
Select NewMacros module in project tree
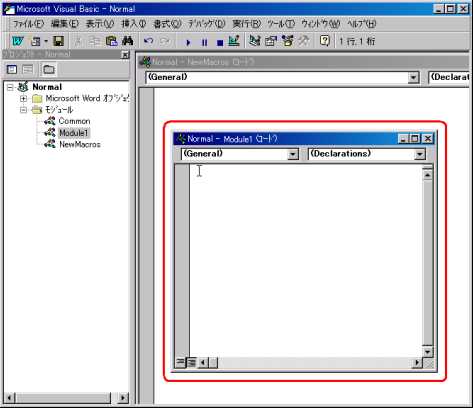(80, 144)
